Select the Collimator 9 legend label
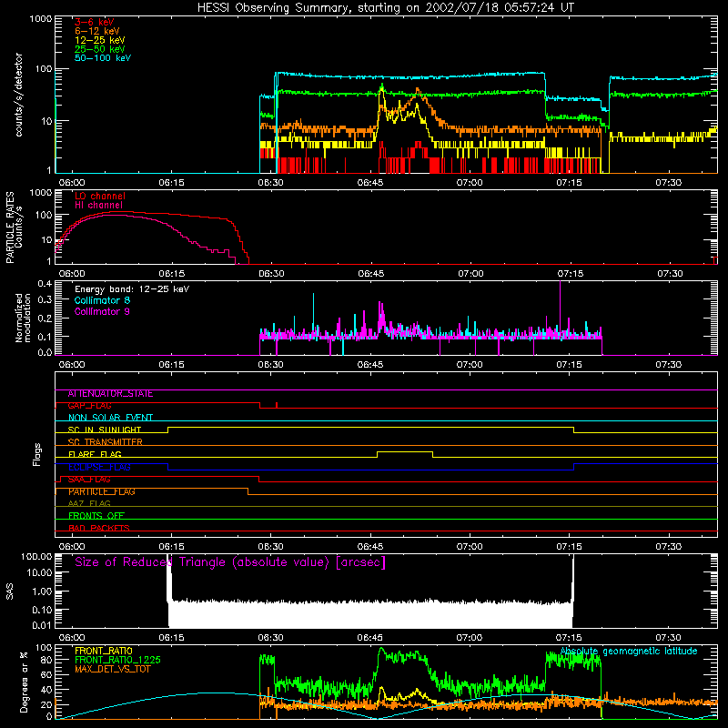728x728 pixels. tap(102, 311)
